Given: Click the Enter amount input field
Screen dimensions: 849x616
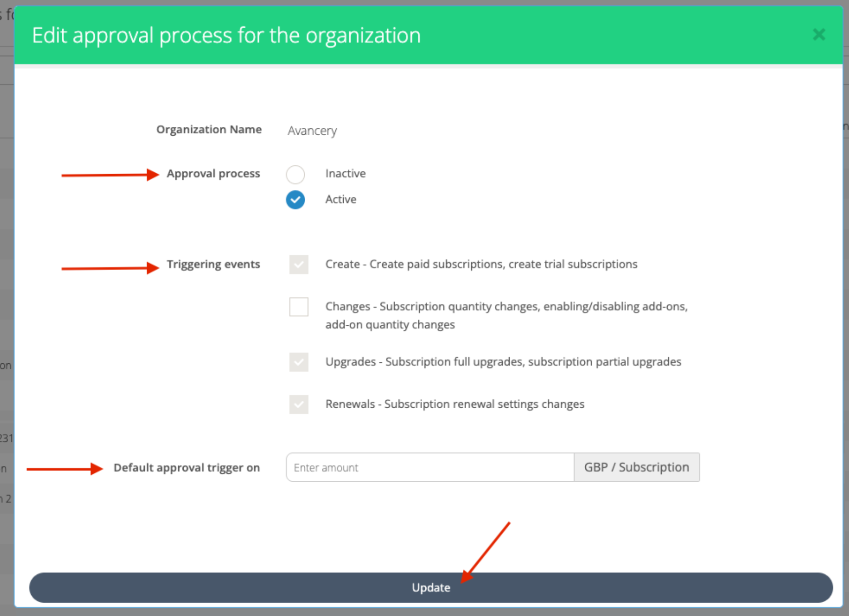Looking at the screenshot, I should pos(430,467).
